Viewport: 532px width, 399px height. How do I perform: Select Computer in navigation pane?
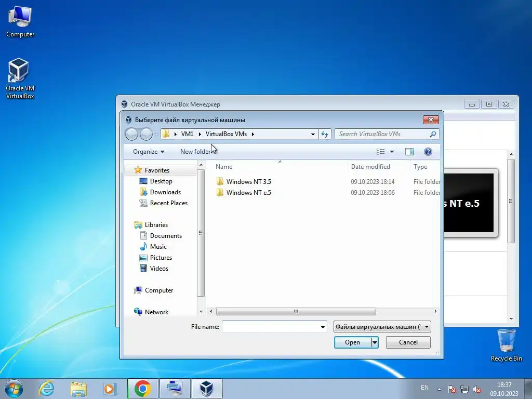[159, 290]
